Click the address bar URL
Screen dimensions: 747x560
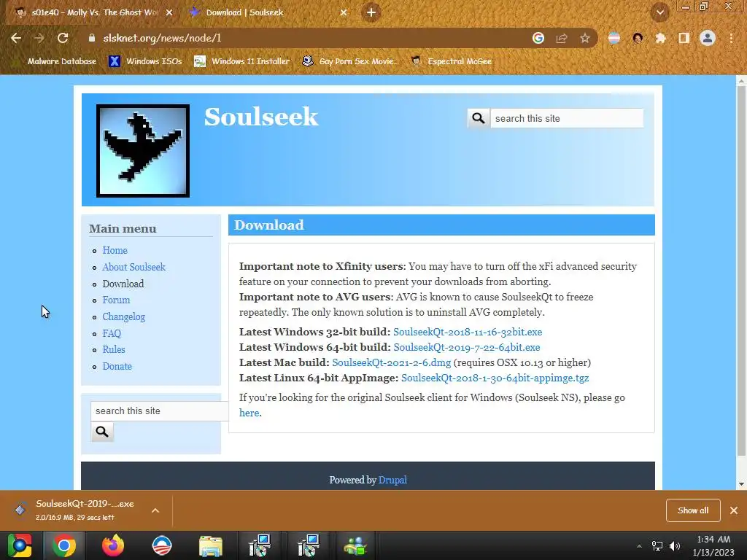tap(162, 38)
